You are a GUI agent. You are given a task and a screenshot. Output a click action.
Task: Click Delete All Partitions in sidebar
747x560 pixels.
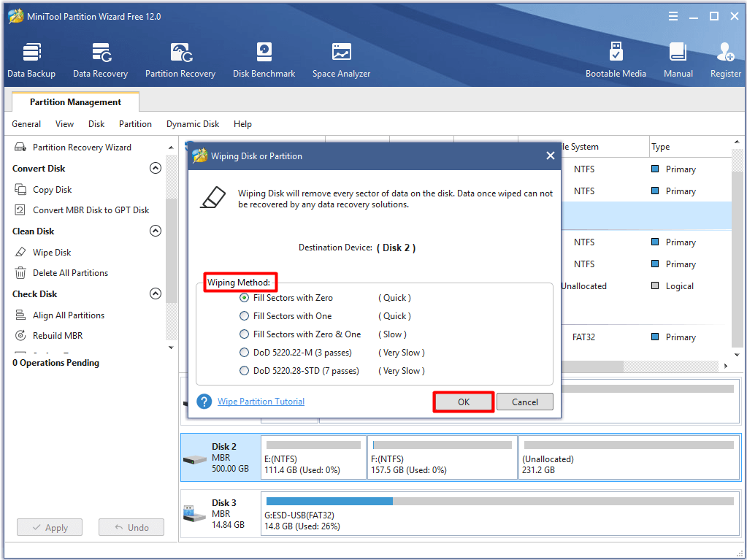click(x=71, y=273)
